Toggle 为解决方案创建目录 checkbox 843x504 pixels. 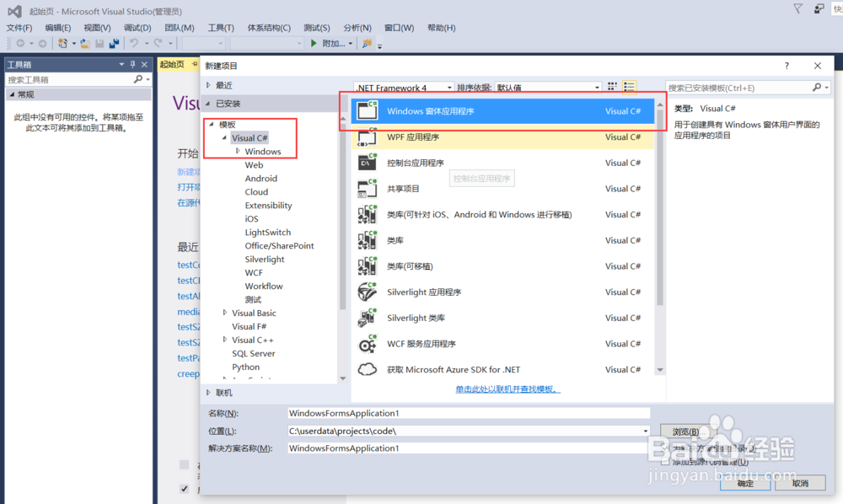tap(666, 448)
